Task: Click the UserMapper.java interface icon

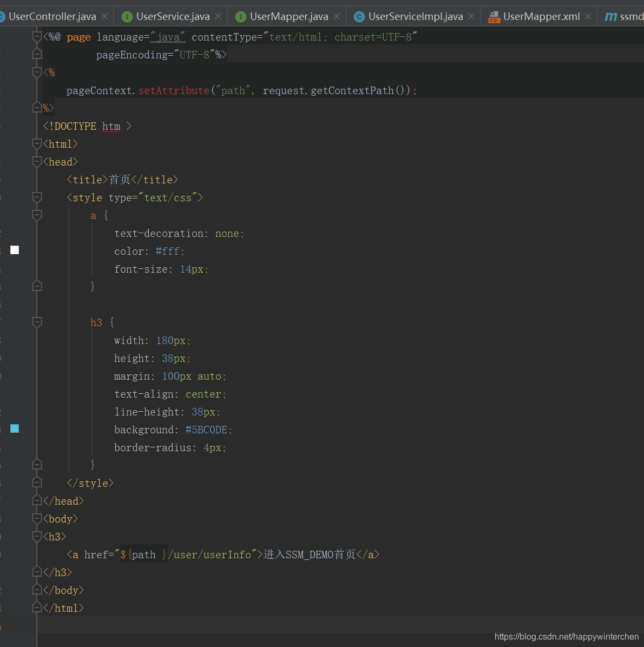Action: [x=241, y=17]
